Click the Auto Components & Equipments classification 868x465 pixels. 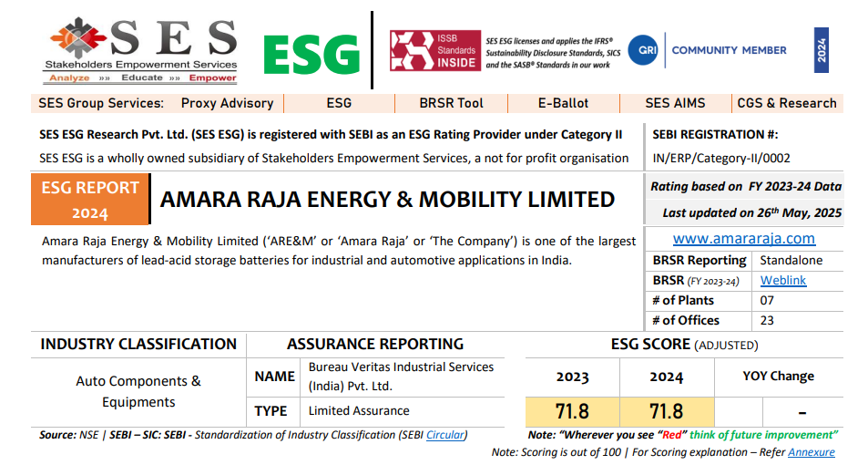[138, 391]
